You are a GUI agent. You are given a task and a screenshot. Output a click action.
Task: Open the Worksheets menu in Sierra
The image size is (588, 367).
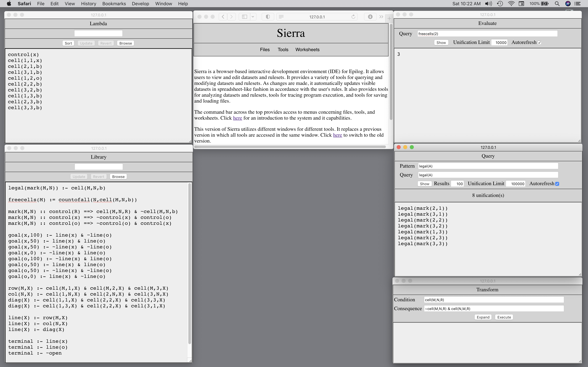tap(307, 49)
